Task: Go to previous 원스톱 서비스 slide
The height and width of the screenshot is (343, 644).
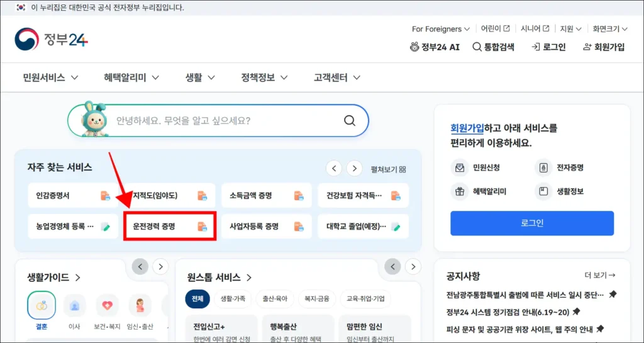Action: pyautogui.click(x=392, y=267)
